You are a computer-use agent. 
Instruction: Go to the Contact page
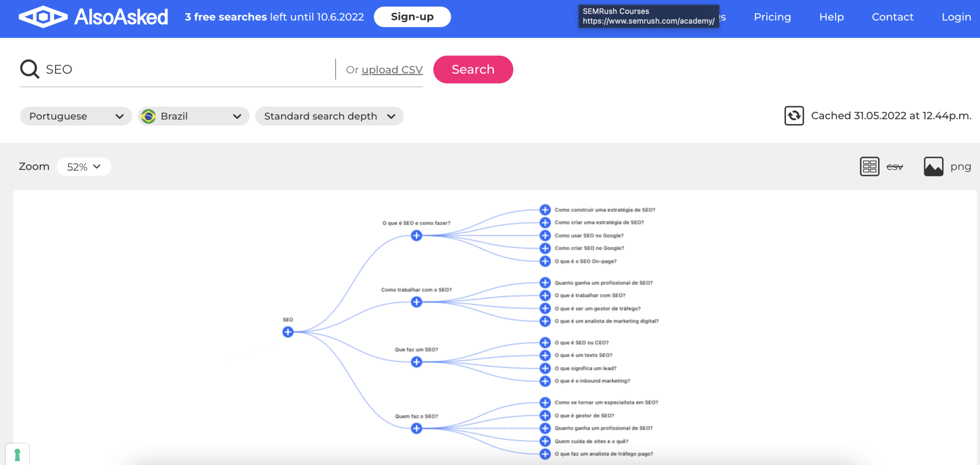[892, 17]
